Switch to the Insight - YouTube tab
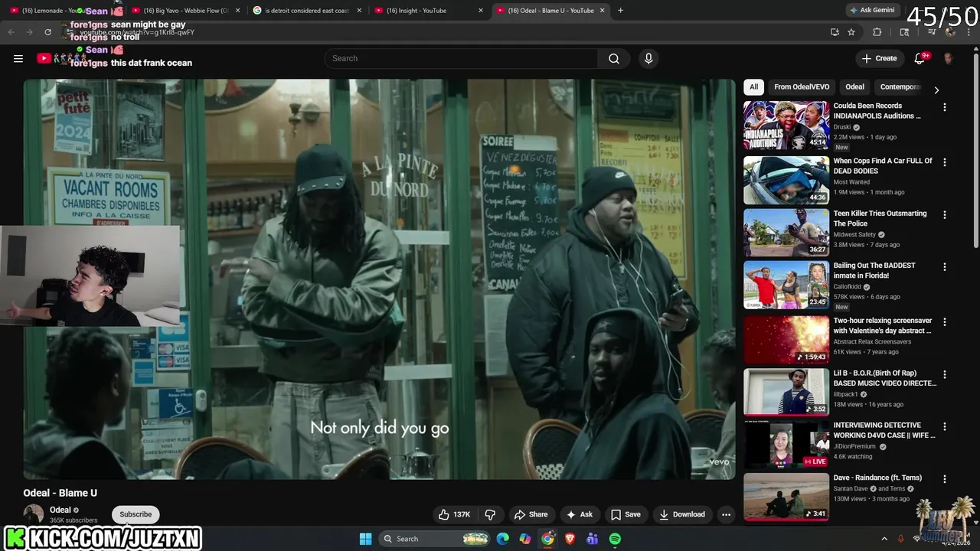The height and width of the screenshot is (551, 980). click(x=429, y=11)
